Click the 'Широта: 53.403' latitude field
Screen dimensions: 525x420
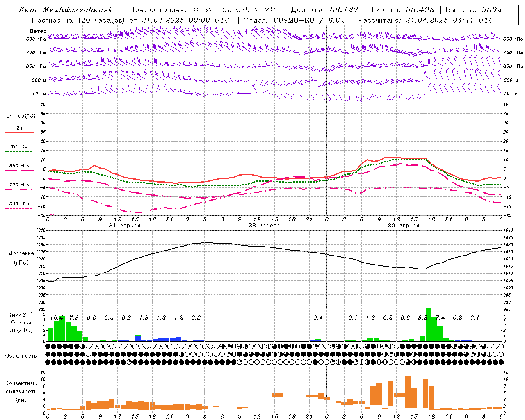tap(402, 10)
